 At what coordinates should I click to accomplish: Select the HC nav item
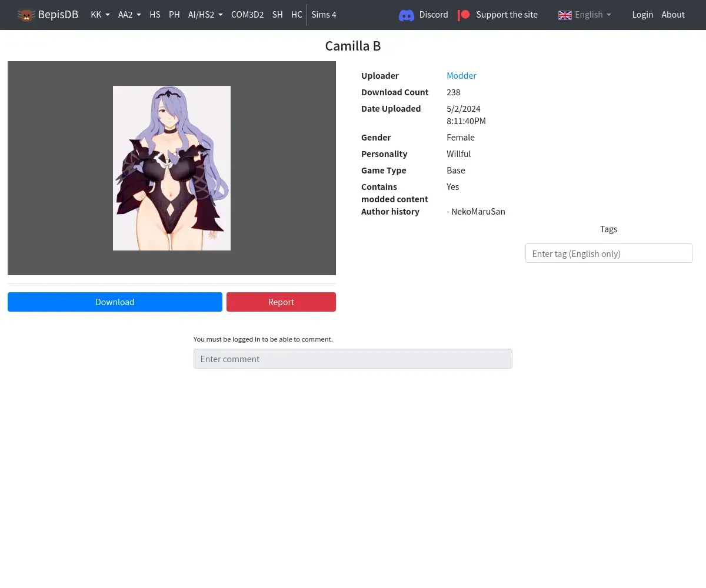pos(297,15)
